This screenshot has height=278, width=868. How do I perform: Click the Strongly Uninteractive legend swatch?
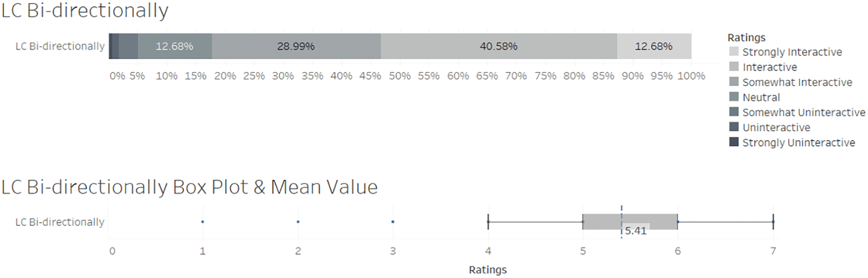[734, 142]
